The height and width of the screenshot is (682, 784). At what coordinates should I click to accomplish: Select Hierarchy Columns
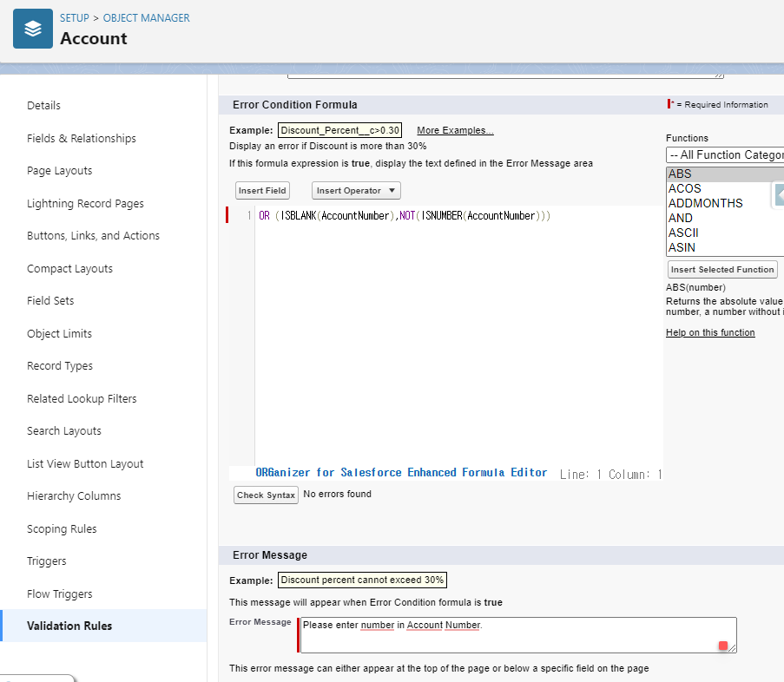pos(74,496)
